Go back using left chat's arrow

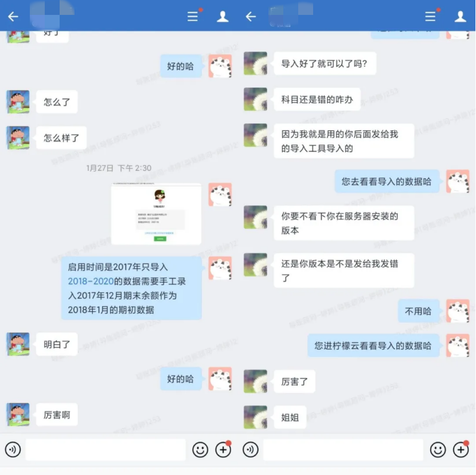click(x=13, y=17)
